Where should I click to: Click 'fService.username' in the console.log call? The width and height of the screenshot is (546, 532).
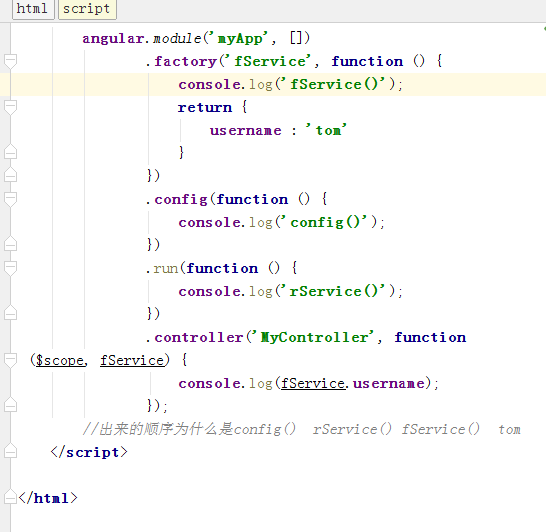pos(353,383)
